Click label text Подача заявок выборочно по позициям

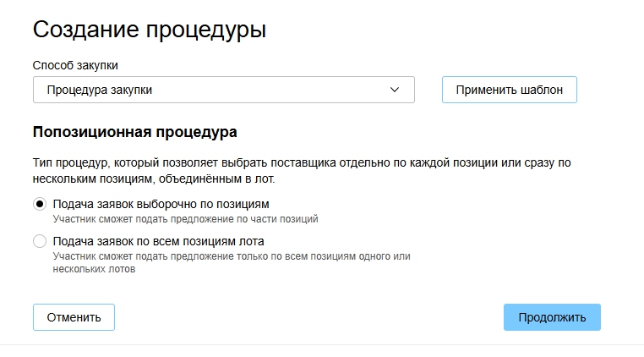pyautogui.click(x=161, y=204)
